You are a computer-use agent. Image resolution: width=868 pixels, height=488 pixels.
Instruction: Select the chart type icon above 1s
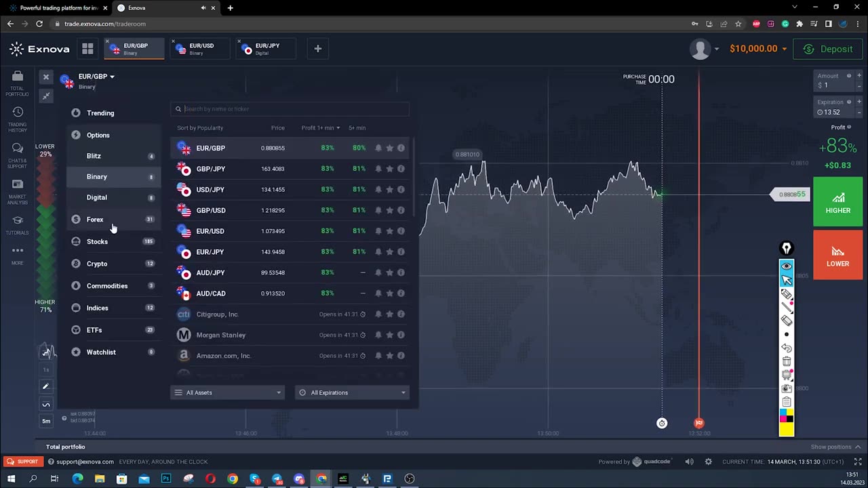46,352
